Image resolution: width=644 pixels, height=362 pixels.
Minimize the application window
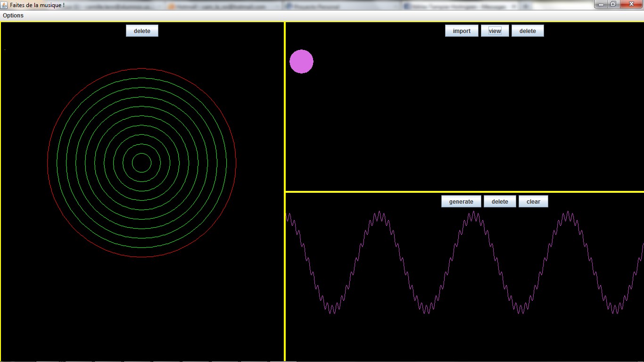tap(601, 4)
